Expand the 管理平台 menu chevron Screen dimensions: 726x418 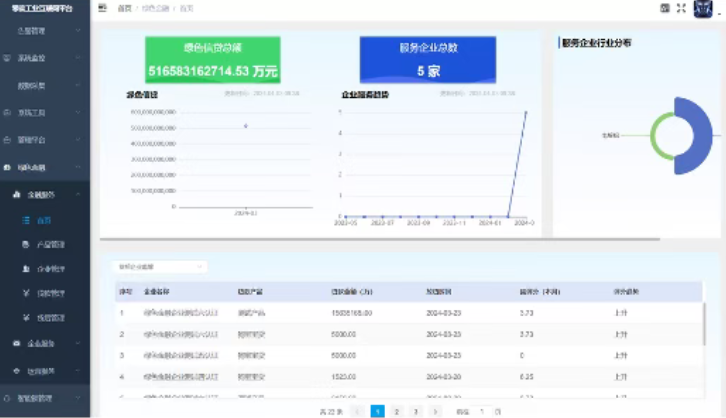point(78,140)
